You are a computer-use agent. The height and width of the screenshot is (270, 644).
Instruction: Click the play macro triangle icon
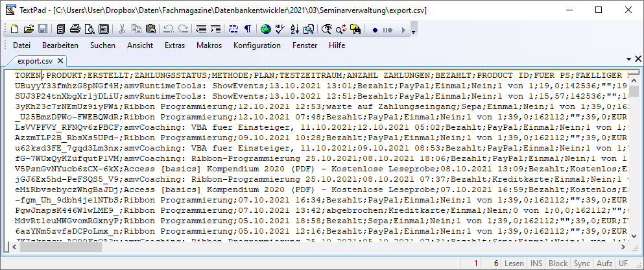click(x=403, y=30)
